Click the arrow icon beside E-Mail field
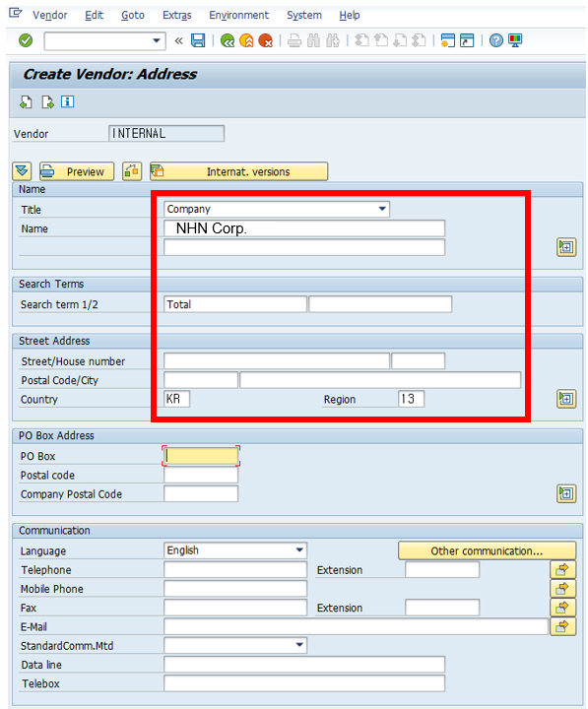The height and width of the screenshot is (709, 588). point(562,626)
